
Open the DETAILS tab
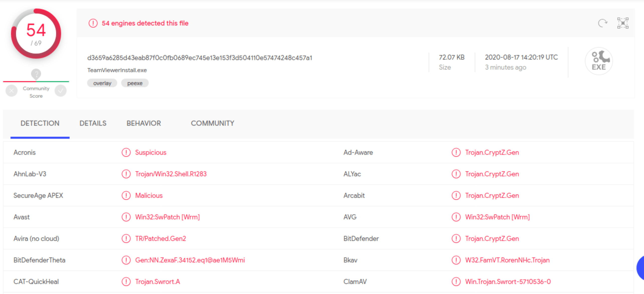(x=93, y=123)
